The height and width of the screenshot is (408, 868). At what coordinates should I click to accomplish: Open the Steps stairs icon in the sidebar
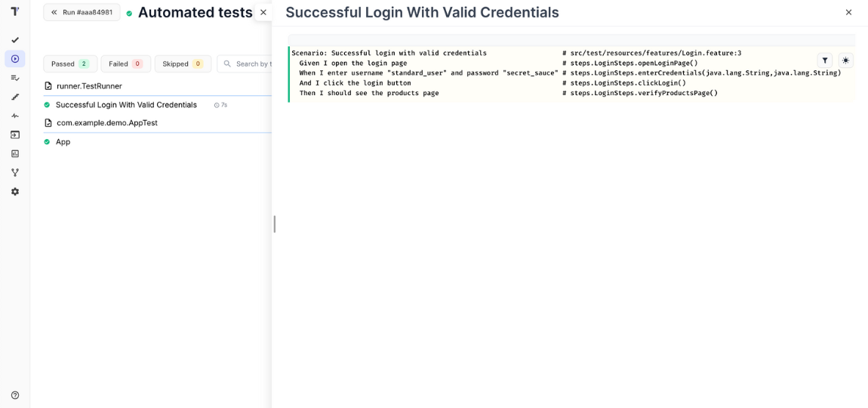tap(14, 97)
